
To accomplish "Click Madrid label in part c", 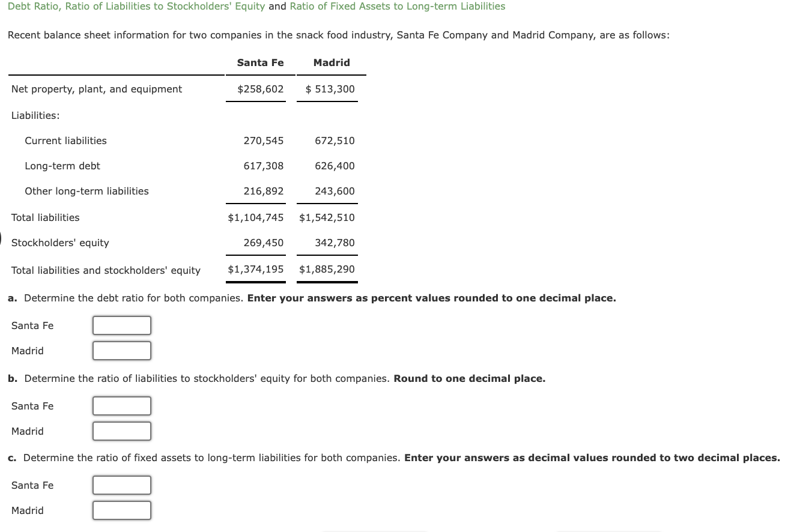I will [x=28, y=510].
